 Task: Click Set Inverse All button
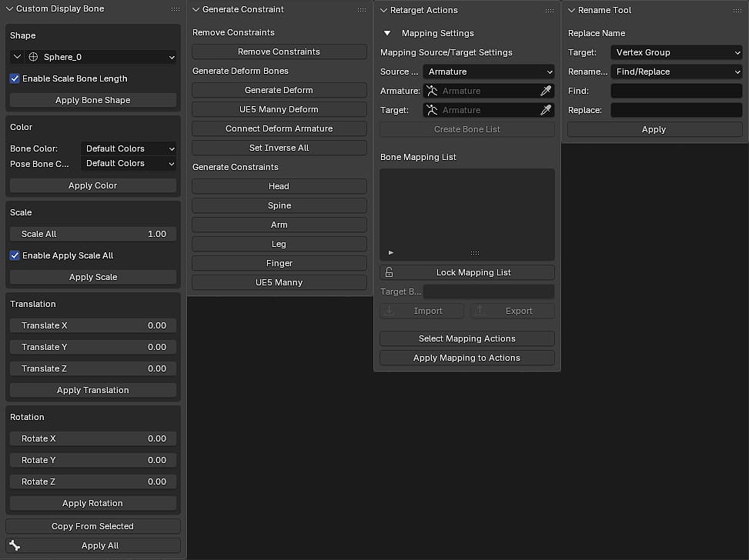coord(279,148)
